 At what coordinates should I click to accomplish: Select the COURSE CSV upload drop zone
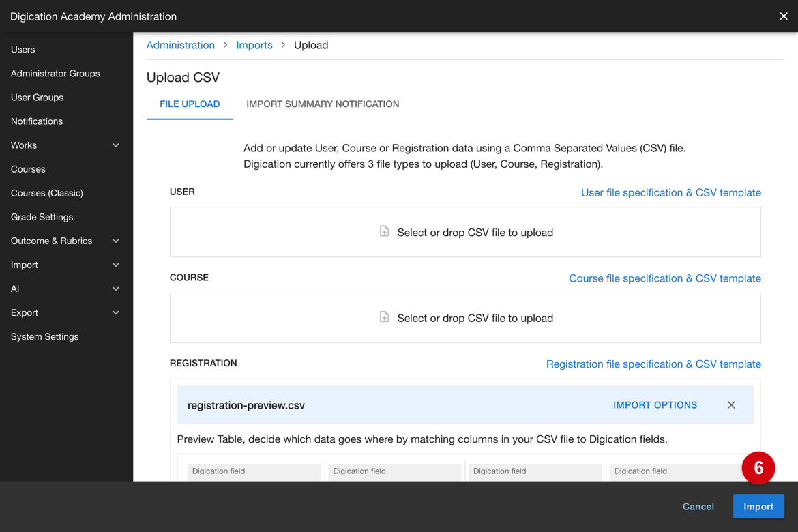coord(465,318)
